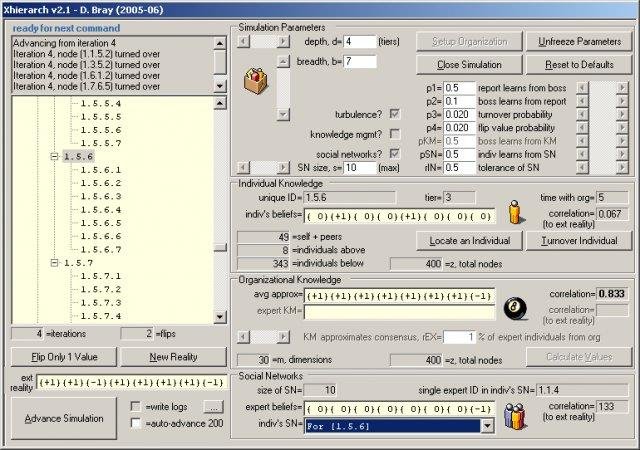The height and width of the screenshot is (450, 640).
Task: Toggle the social networks checkbox
Action: (x=395, y=154)
